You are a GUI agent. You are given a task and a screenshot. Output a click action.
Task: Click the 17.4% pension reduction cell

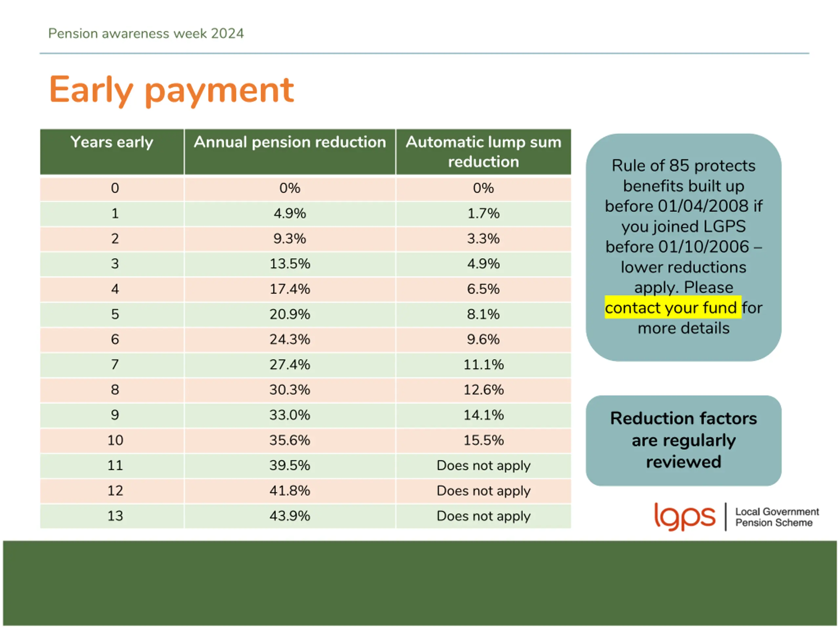(290, 289)
